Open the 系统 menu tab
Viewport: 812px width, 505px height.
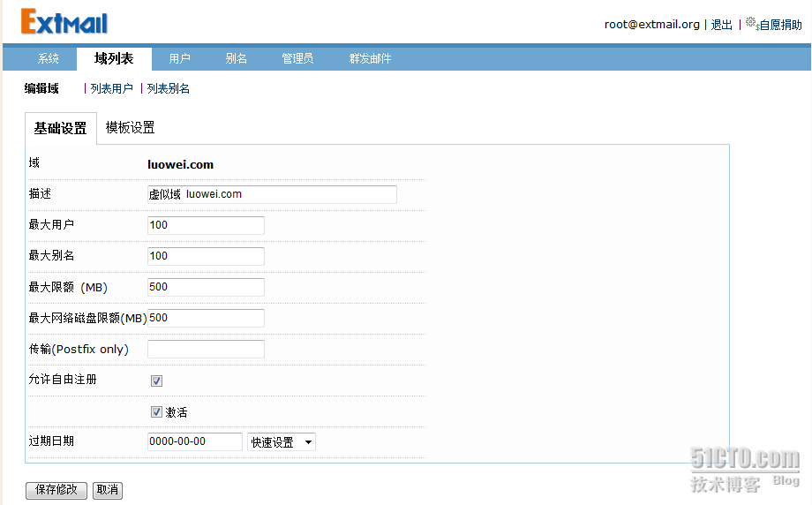tap(49, 58)
